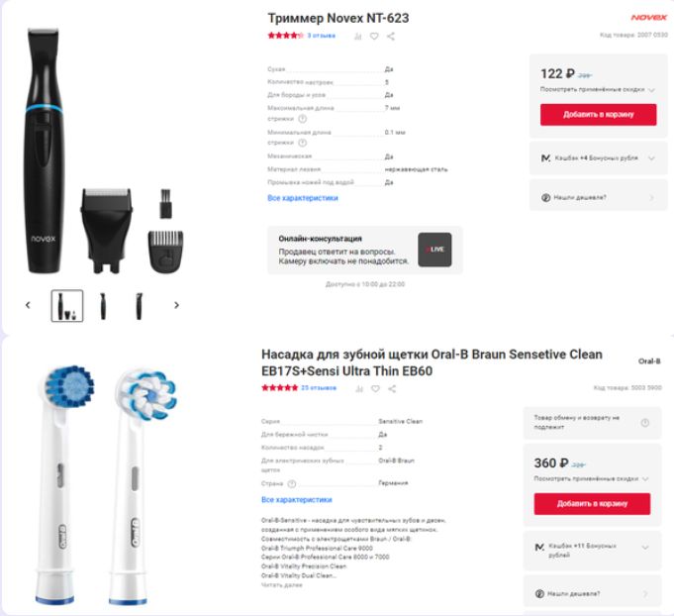Expand applied discounts under 122 ₽ price
This screenshot has height=616, width=674.
[597, 89]
